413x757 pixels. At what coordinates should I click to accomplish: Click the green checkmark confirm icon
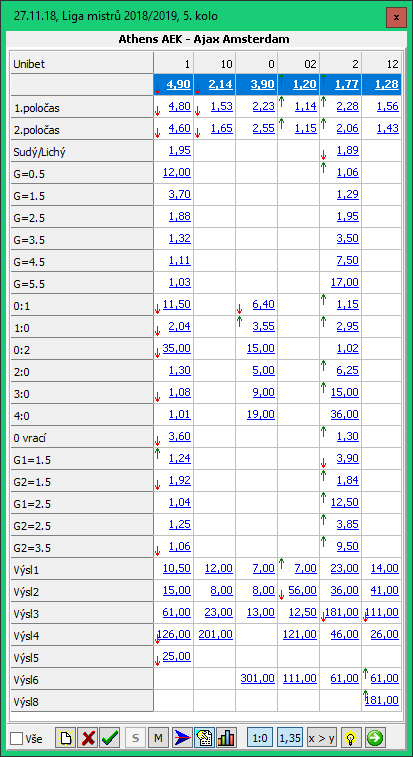coord(111,738)
